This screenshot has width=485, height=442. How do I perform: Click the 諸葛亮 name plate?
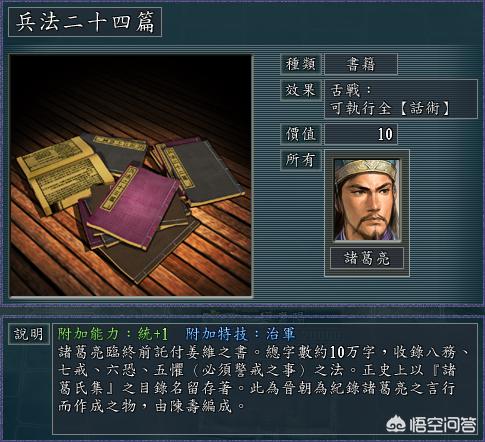(x=367, y=258)
